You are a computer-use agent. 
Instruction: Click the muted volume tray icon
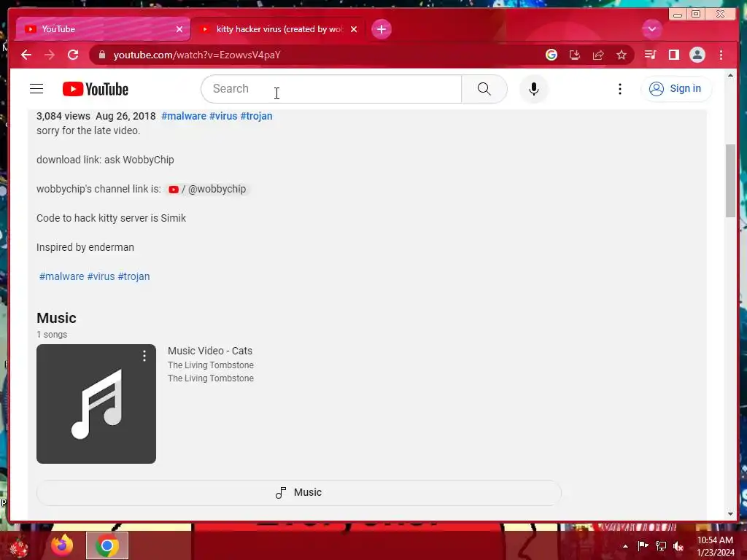678,546
